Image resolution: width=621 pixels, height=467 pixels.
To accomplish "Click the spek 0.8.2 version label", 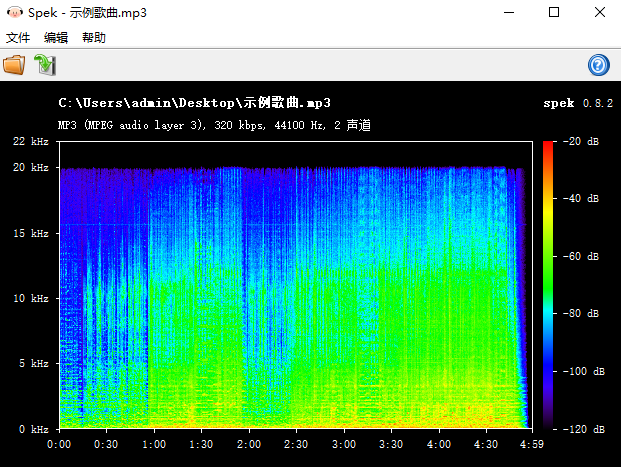I will (577, 103).
